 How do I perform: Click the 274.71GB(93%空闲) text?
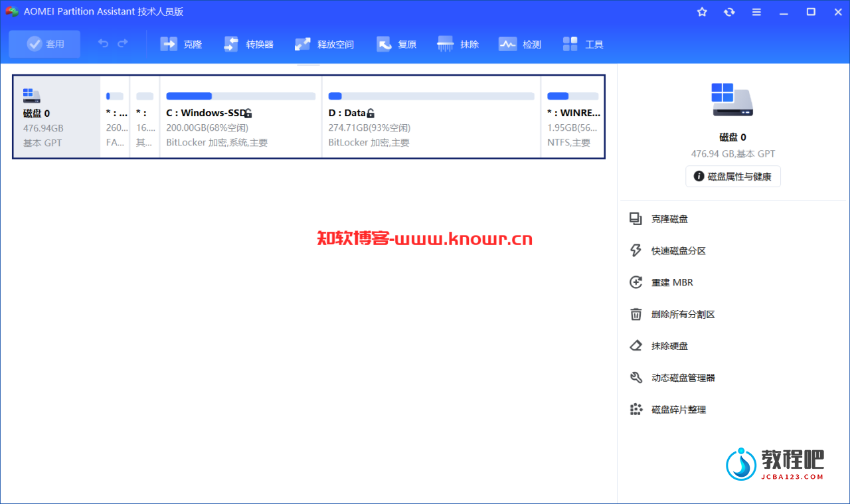coord(369,128)
